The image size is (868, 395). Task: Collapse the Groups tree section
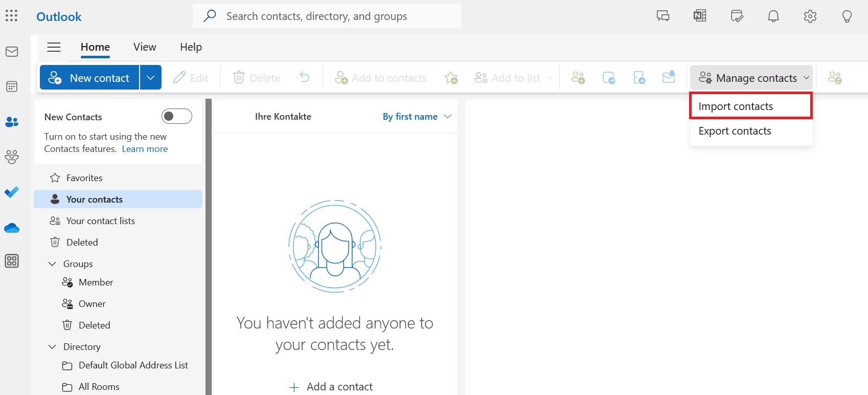tap(52, 264)
